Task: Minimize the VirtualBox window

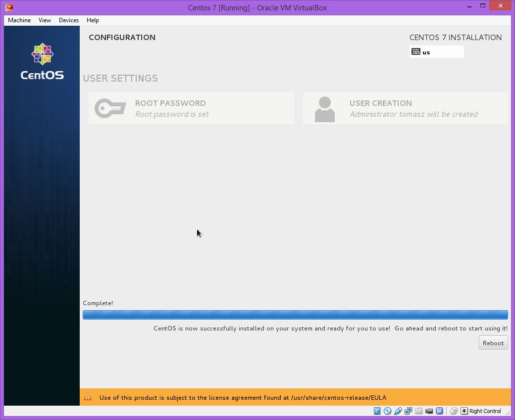Action: [469, 6]
